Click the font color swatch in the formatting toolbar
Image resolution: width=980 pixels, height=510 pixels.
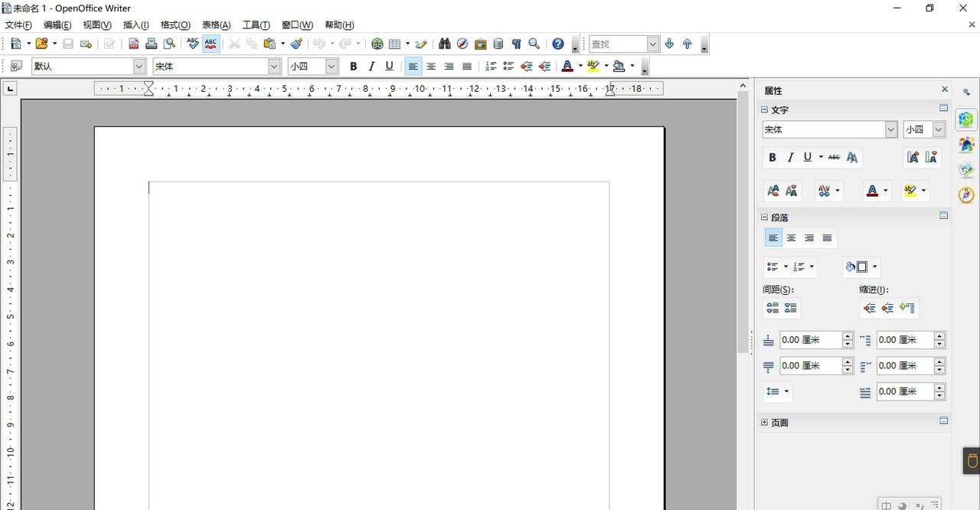pyautogui.click(x=567, y=67)
